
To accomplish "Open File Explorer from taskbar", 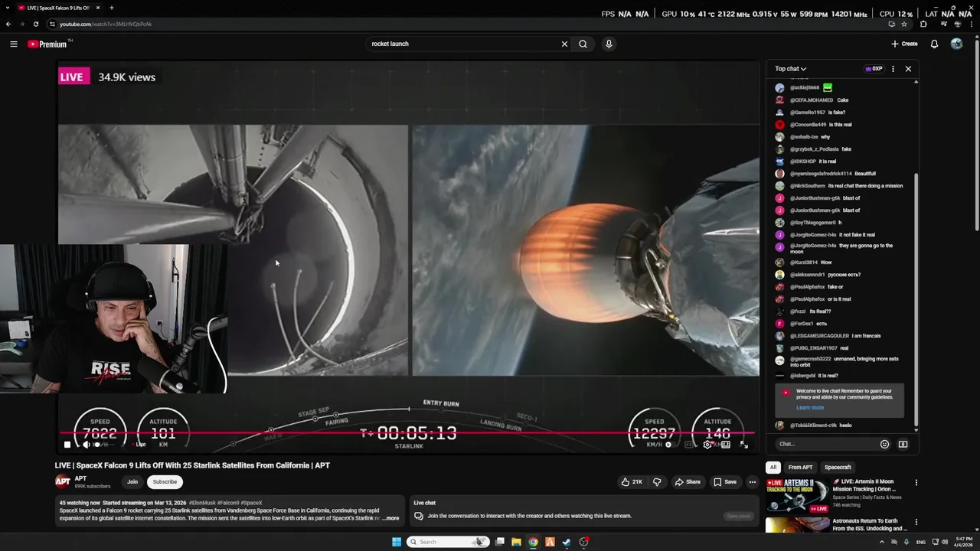I will [516, 542].
